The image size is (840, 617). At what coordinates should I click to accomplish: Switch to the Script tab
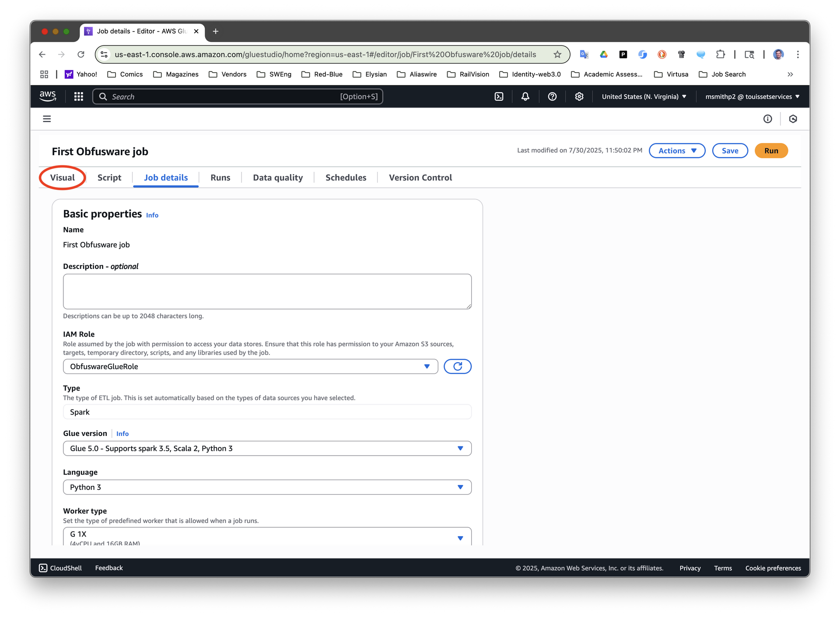(x=109, y=178)
